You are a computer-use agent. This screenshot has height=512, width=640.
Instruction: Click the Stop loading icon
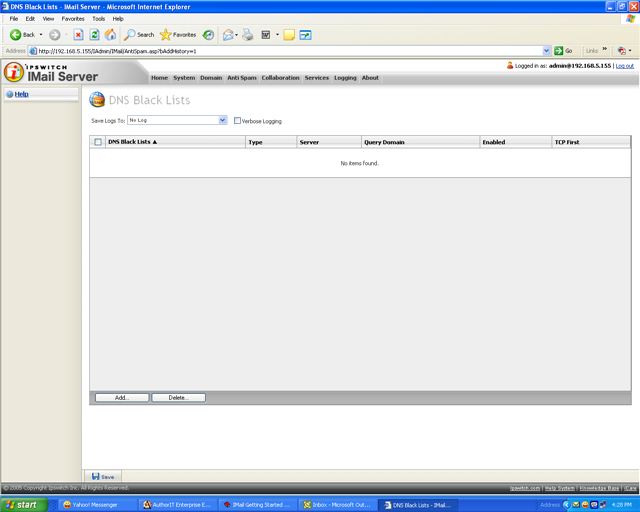pyautogui.click(x=78, y=35)
